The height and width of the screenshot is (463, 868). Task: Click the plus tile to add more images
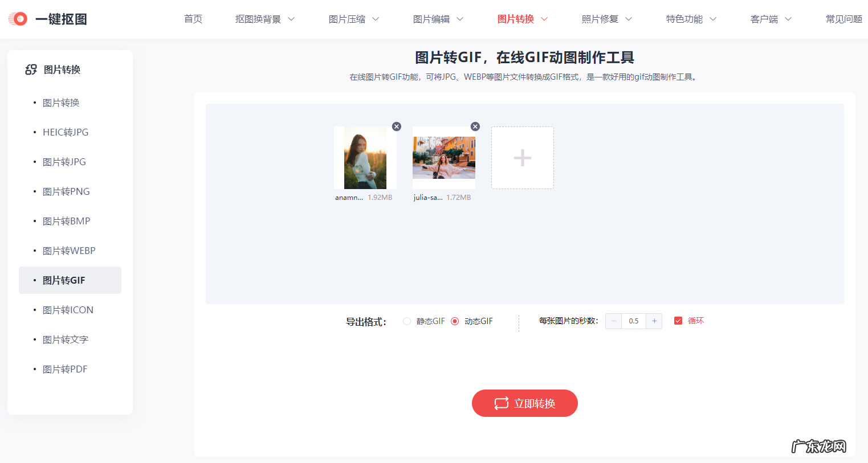click(x=522, y=157)
